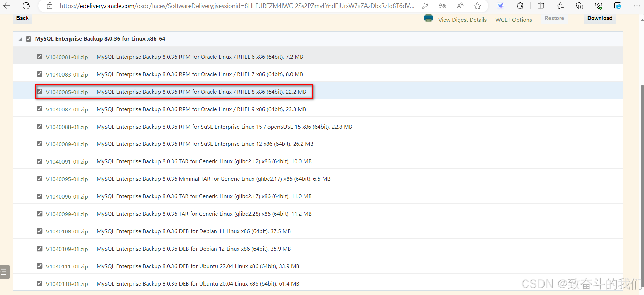Download file V1040110-01.zip link
The width and height of the screenshot is (644, 295).
pos(67,284)
